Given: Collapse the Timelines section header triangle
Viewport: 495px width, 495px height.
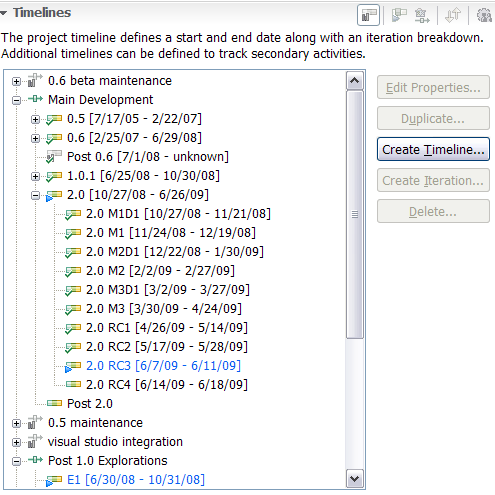Looking at the screenshot, I should pos(4,13).
